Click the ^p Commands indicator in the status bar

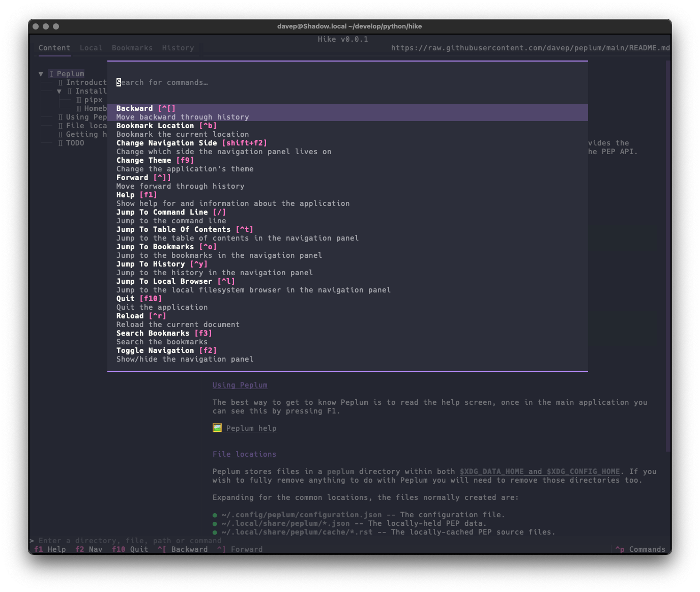point(640,549)
